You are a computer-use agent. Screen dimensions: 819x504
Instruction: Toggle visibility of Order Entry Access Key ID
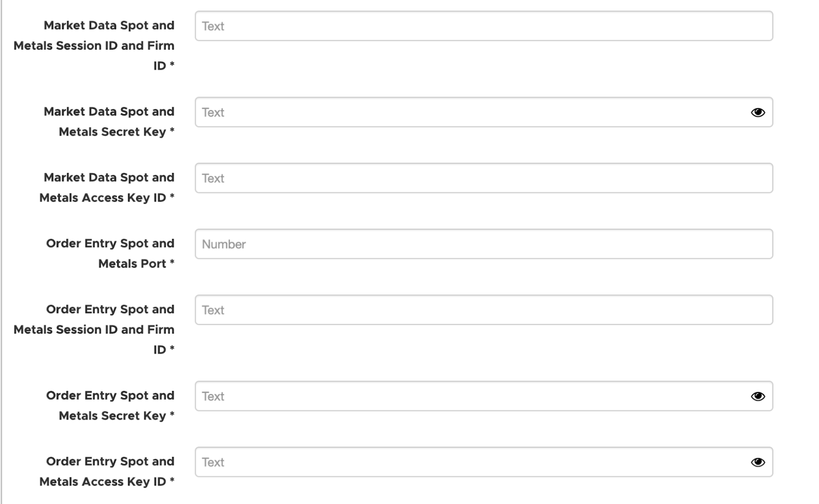click(758, 462)
